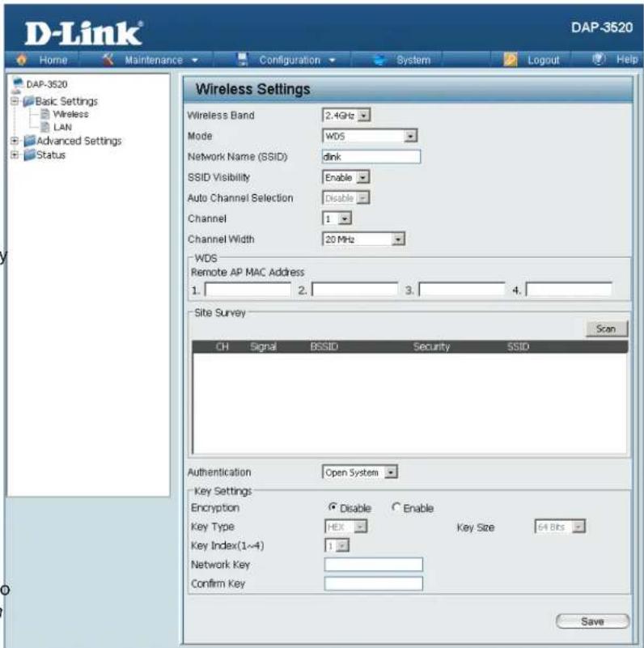The image size is (644, 648).
Task: Click Remote AP MAC Address field 2
Action: tap(355, 290)
